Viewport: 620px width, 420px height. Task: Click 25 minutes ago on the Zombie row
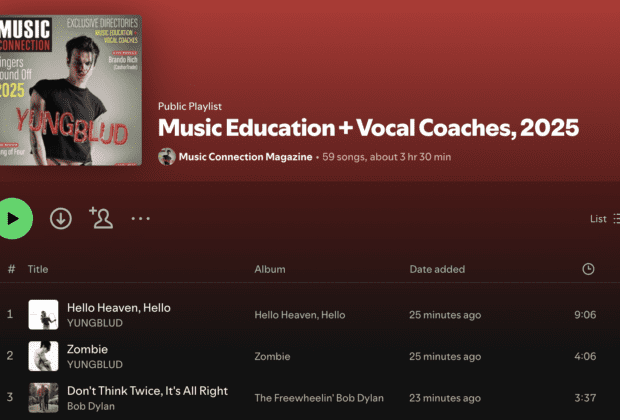pos(445,356)
